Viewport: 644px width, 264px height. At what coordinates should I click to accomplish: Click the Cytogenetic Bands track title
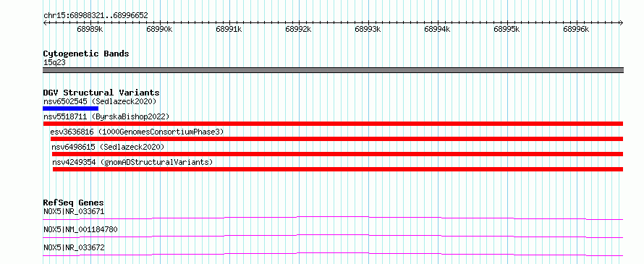(86, 54)
